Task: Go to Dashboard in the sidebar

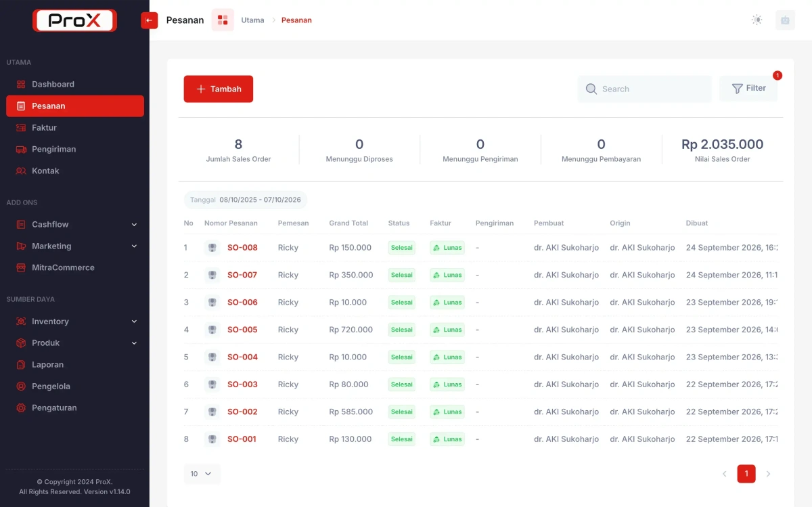Action: (75, 85)
